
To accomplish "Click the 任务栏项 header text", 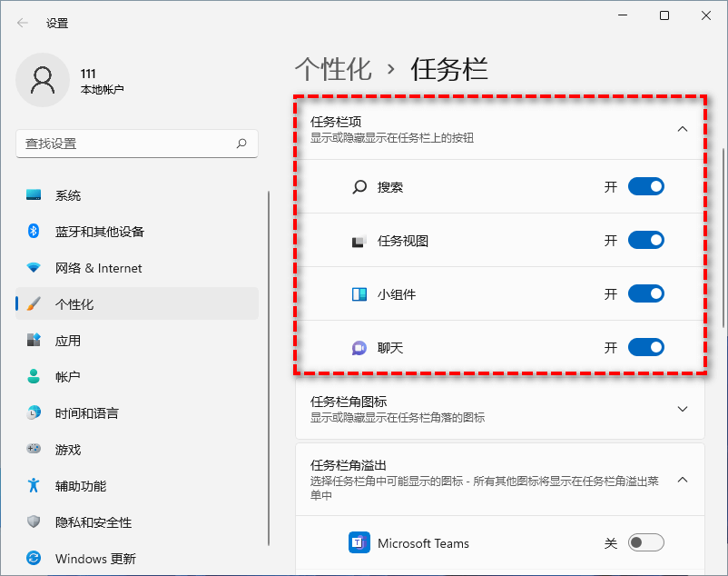I will click(x=336, y=122).
